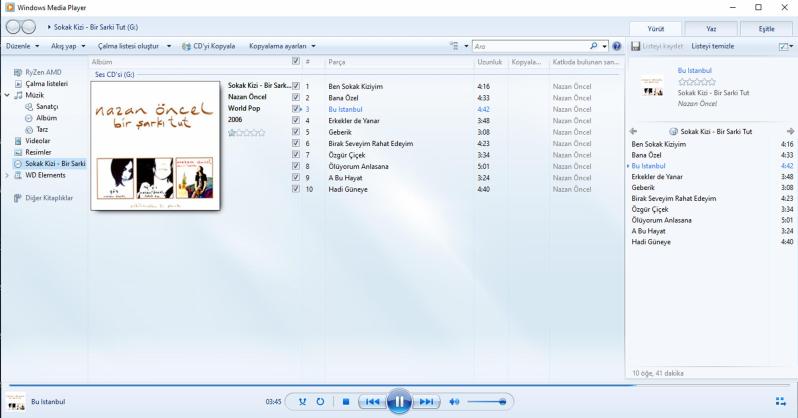This screenshot has height=418, width=798.
Task: Click into the Ara search field
Action: pos(531,46)
